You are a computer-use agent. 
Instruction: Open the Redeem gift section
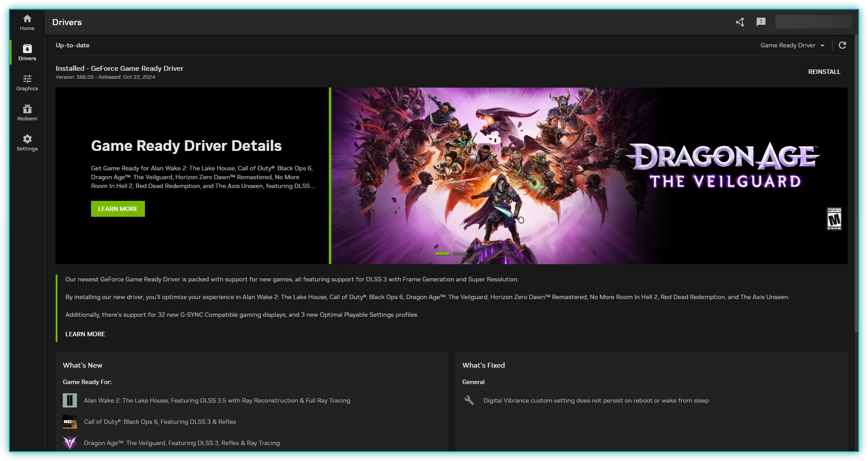click(x=27, y=112)
